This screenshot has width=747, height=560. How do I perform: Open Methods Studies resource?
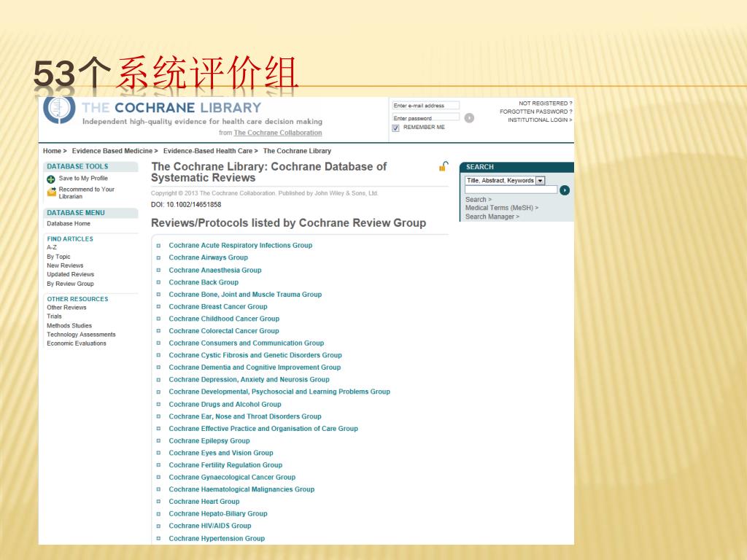[69, 326]
